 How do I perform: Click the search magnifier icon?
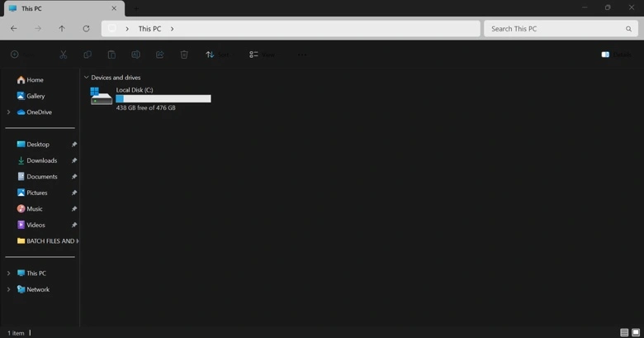[628, 29]
